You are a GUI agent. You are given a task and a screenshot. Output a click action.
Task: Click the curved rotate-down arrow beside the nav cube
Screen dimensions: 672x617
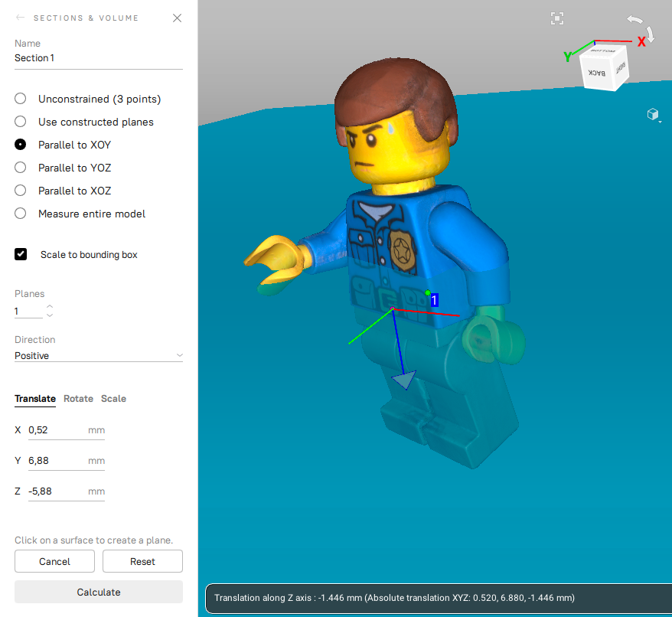pos(651,34)
